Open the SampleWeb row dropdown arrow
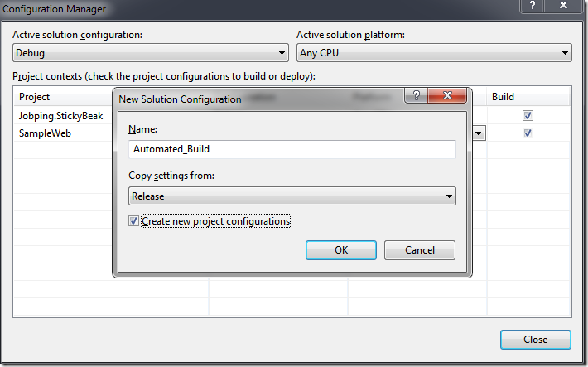 point(479,133)
